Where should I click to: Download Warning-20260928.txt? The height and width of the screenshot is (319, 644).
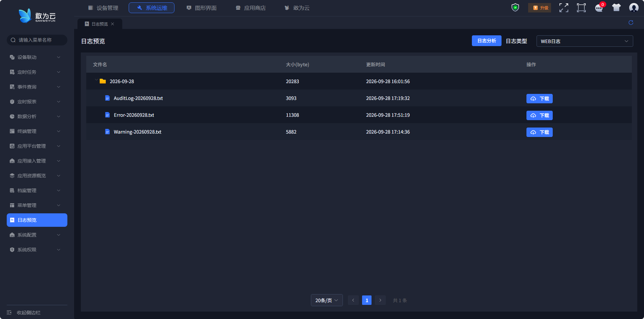[x=540, y=132]
